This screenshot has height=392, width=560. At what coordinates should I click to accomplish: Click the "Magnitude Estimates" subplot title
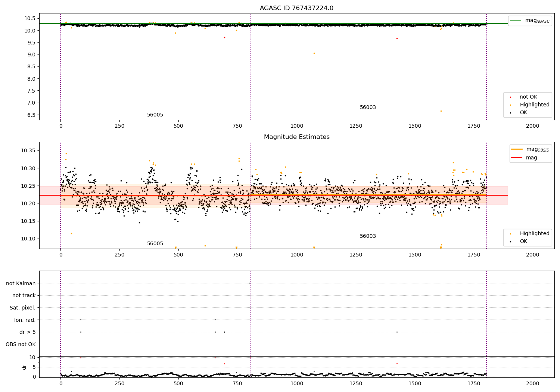click(296, 137)
